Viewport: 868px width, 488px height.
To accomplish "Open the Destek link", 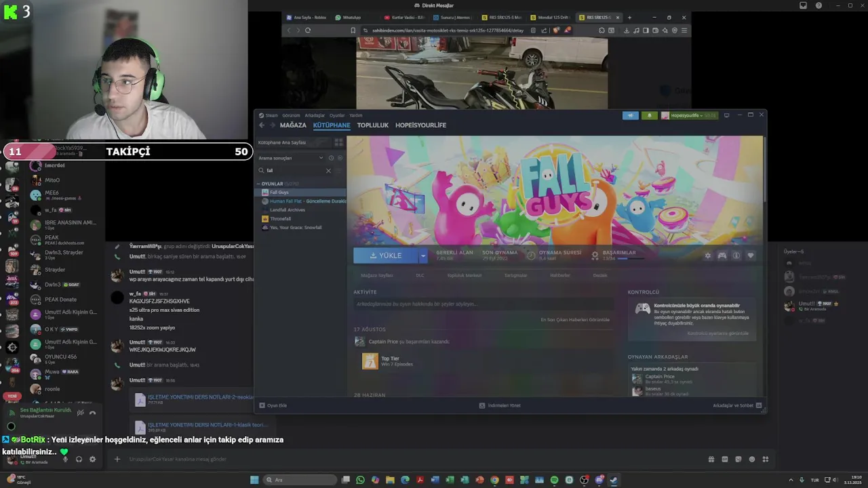I will tap(600, 276).
